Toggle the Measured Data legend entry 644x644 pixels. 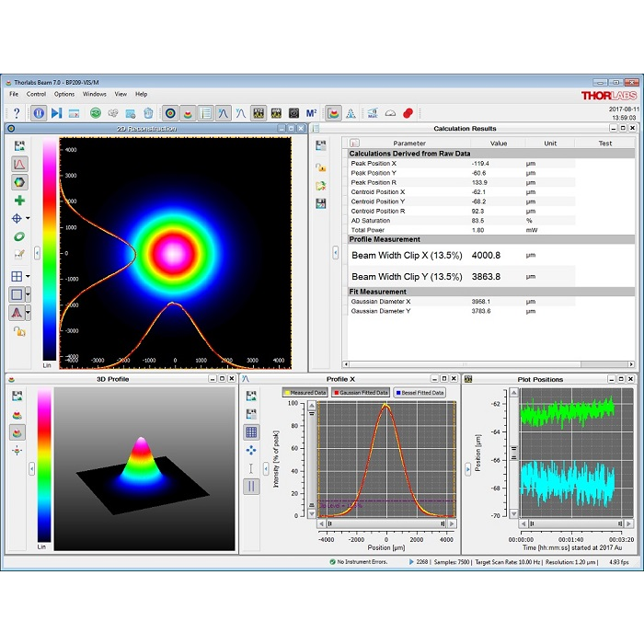coord(305,393)
